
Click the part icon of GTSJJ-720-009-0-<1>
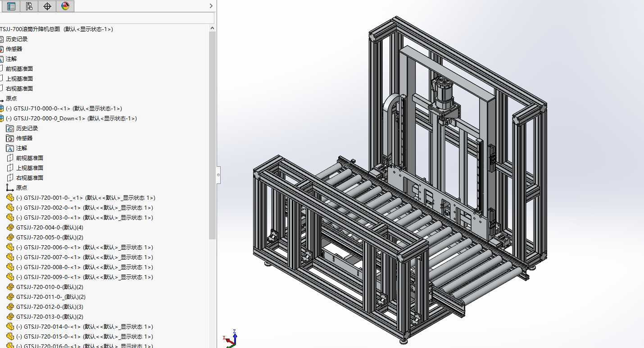[10, 277]
